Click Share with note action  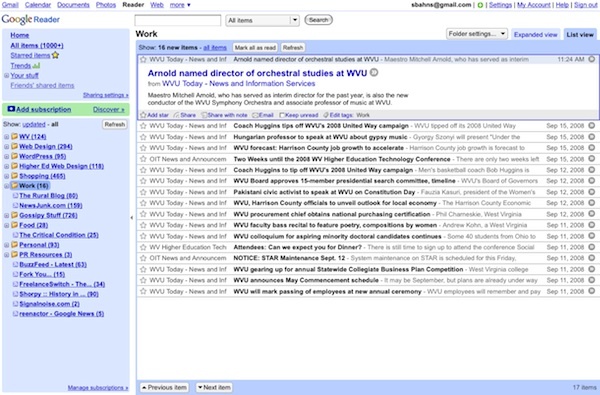224,115
